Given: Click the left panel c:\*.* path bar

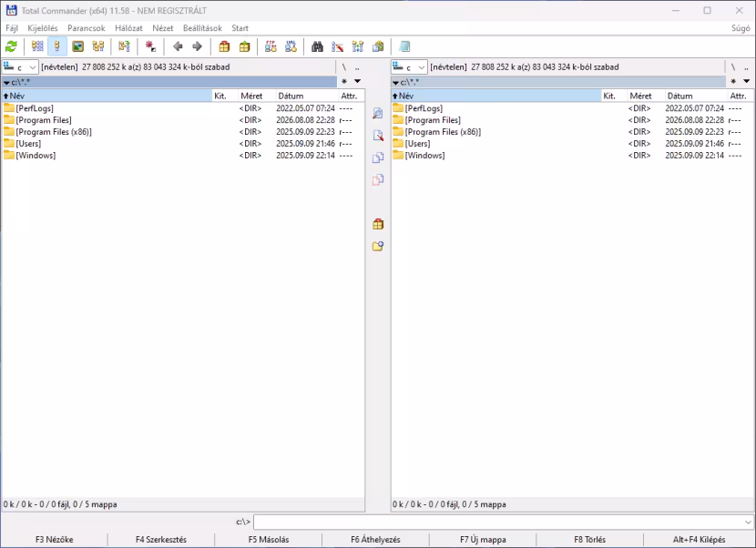Looking at the screenshot, I should click(x=169, y=82).
